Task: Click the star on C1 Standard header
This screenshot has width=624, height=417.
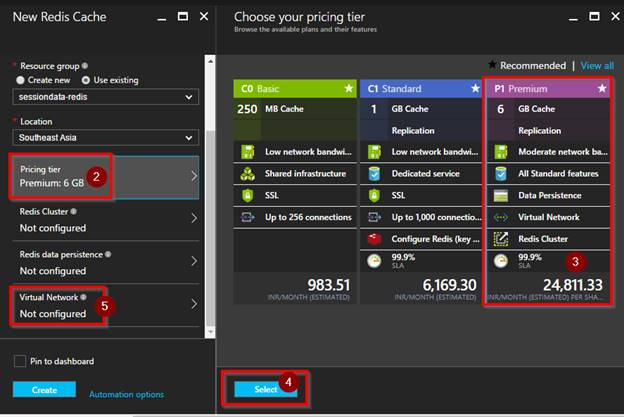Action: click(x=475, y=88)
